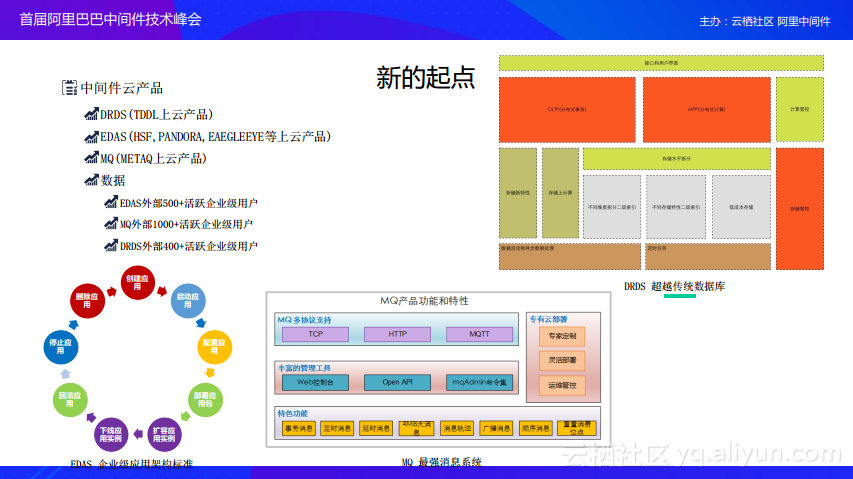Click the blue arrow between 启动应用 and 配置应用
The height and width of the screenshot is (479, 853).
(201, 322)
